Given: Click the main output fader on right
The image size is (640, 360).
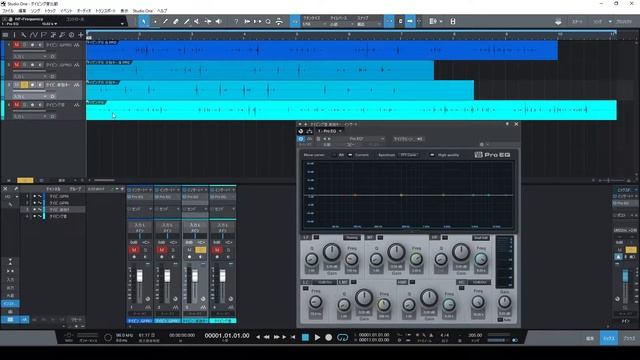Looking at the screenshot, I should (625, 276).
